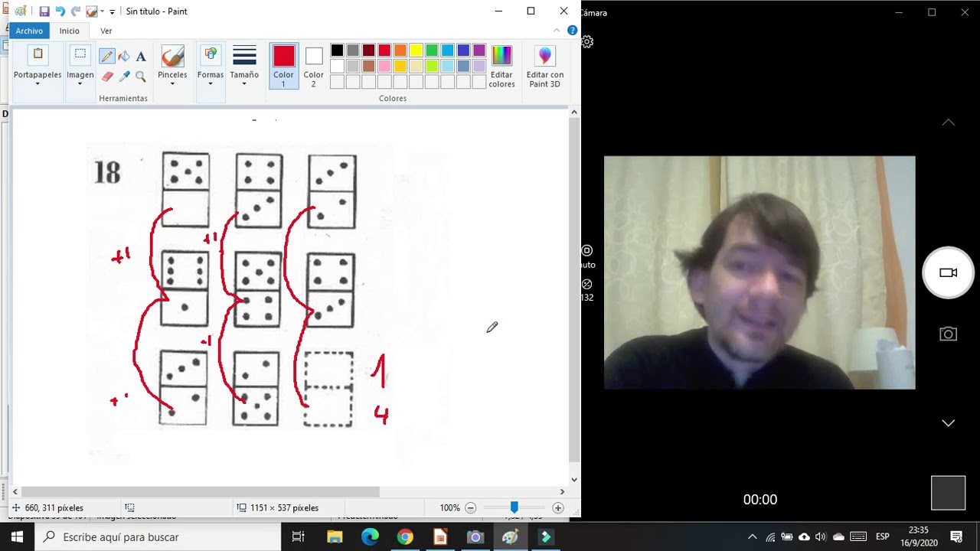Click Editar con Paint 3D
The height and width of the screenshot is (551, 980).
pos(545,67)
